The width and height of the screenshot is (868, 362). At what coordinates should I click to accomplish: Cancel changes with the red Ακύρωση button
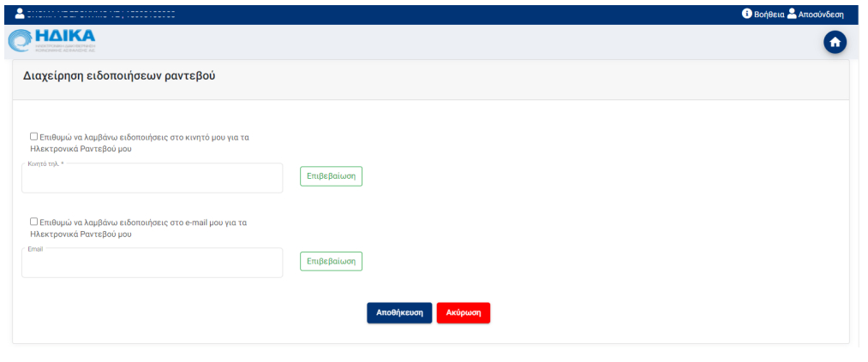point(463,313)
